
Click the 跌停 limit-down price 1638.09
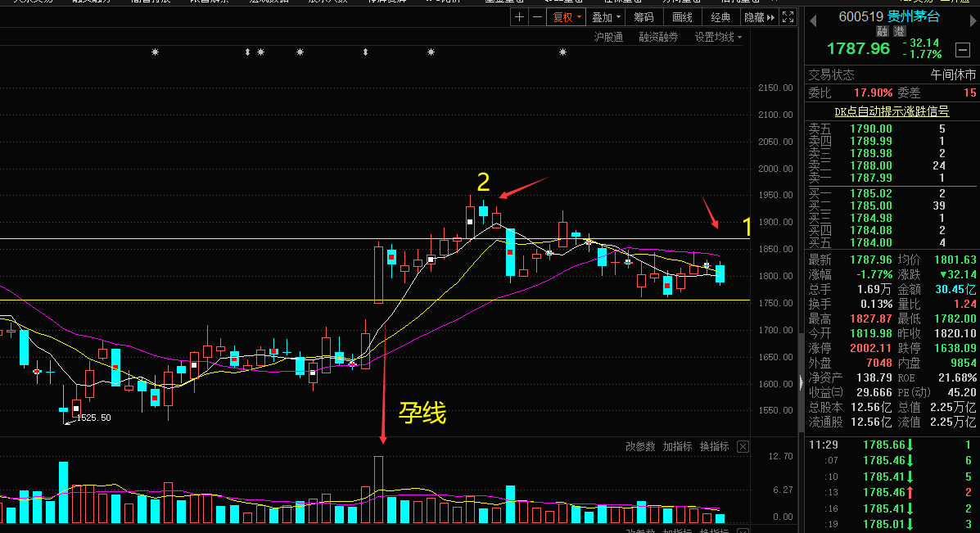click(955, 348)
